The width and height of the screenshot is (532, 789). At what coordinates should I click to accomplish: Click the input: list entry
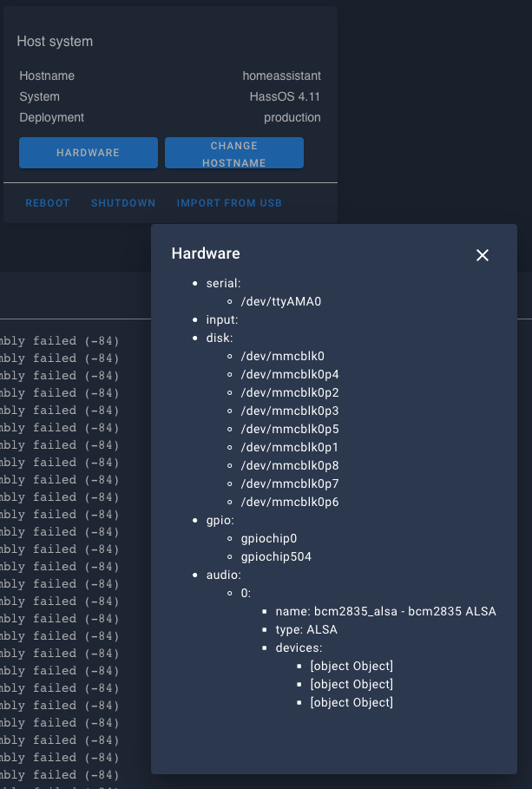point(222,319)
